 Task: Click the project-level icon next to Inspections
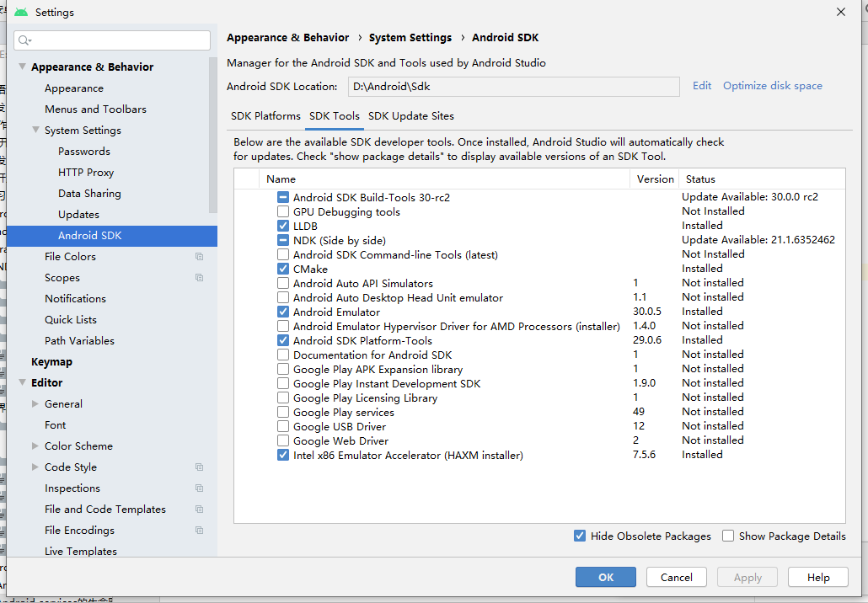200,488
